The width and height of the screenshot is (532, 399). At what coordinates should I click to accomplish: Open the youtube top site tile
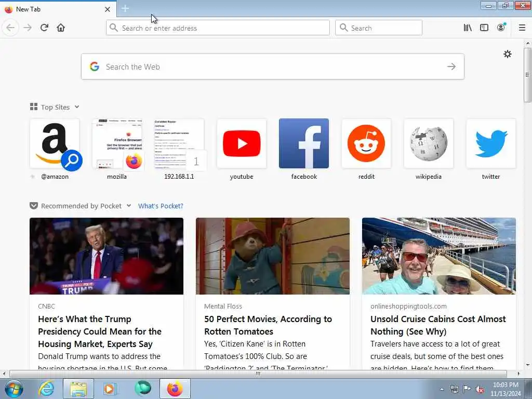coord(242,143)
